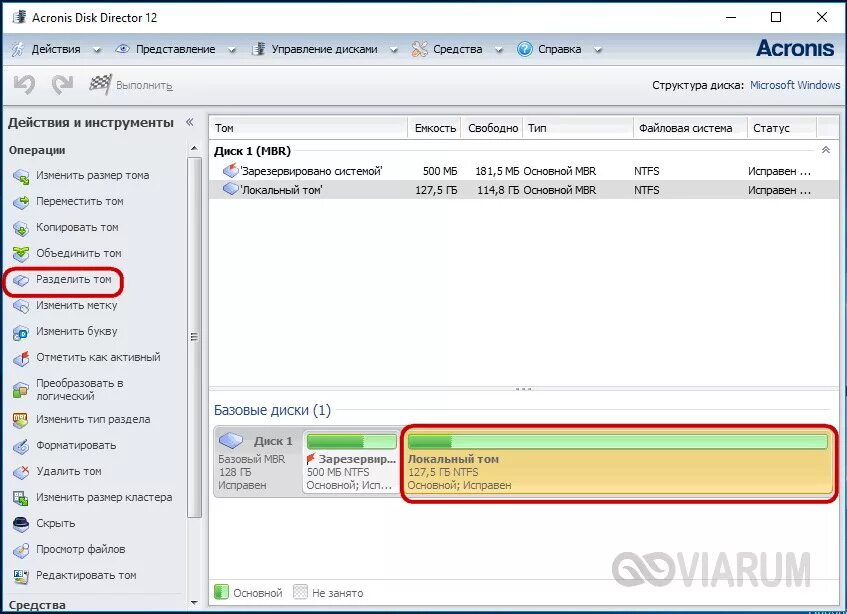
Task: Click the Форматировать operation
Action: (76, 446)
